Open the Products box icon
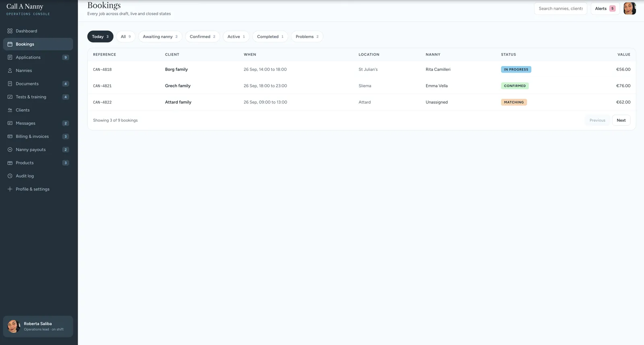 (10, 163)
